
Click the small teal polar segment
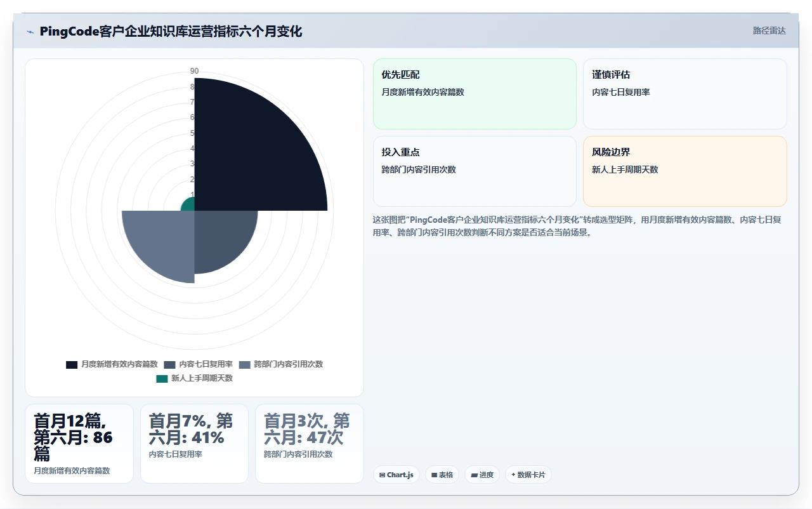(x=189, y=205)
